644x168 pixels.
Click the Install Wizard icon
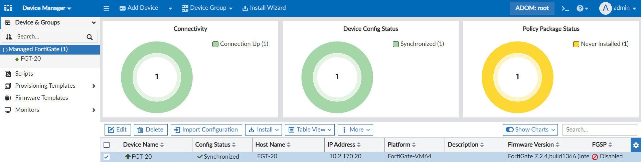click(x=245, y=8)
